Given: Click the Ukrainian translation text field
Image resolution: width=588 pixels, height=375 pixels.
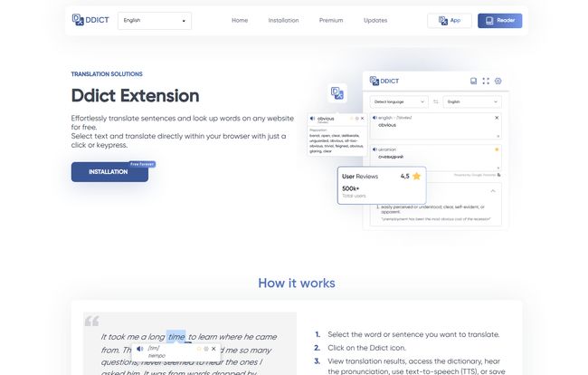Looking at the screenshot, I should click(436, 159).
